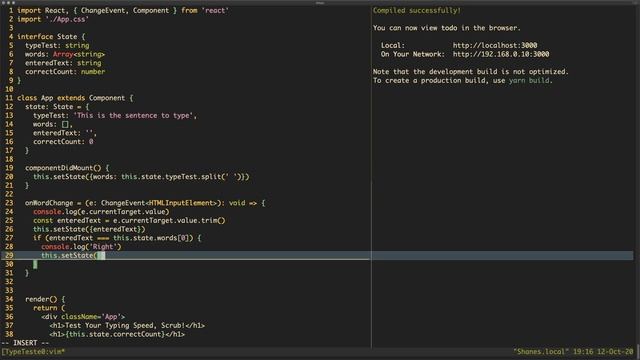The width and height of the screenshot is (640, 360).
Task: Click 'enteredText: string' on line 7
Action: [63, 63]
